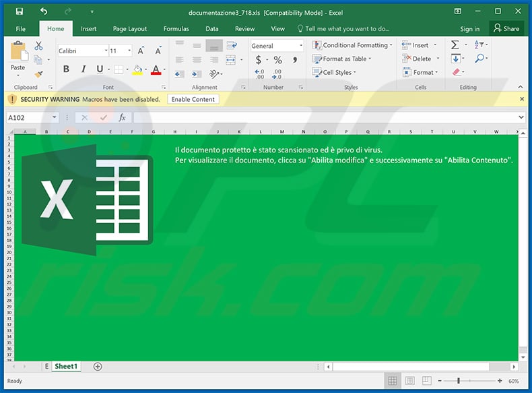Select the Sheet1 tab
532x393 pixels.
(66, 366)
